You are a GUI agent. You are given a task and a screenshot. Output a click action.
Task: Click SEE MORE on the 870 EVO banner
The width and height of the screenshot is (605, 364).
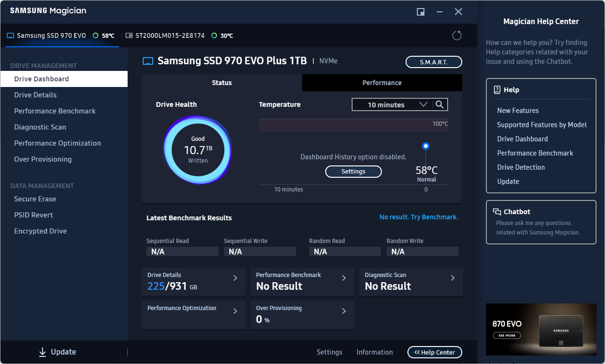(506, 335)
